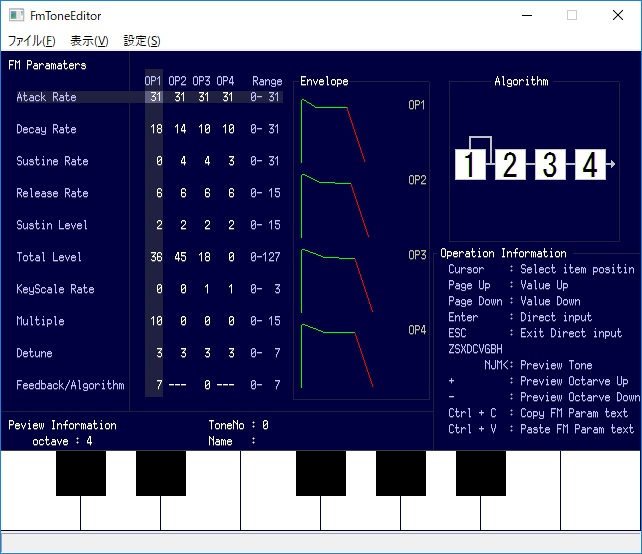
Task: Click the OP3 envelope graph
Action: 337,281
